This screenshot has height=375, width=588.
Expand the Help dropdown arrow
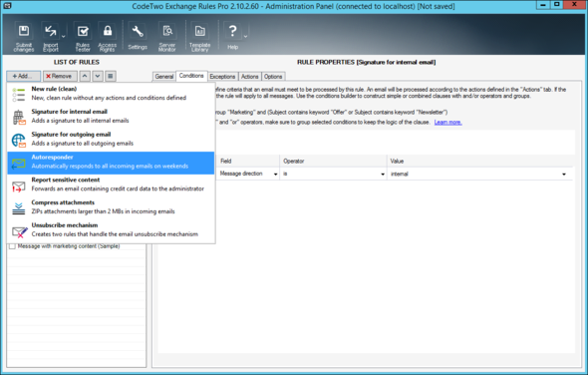coord(245,37)
